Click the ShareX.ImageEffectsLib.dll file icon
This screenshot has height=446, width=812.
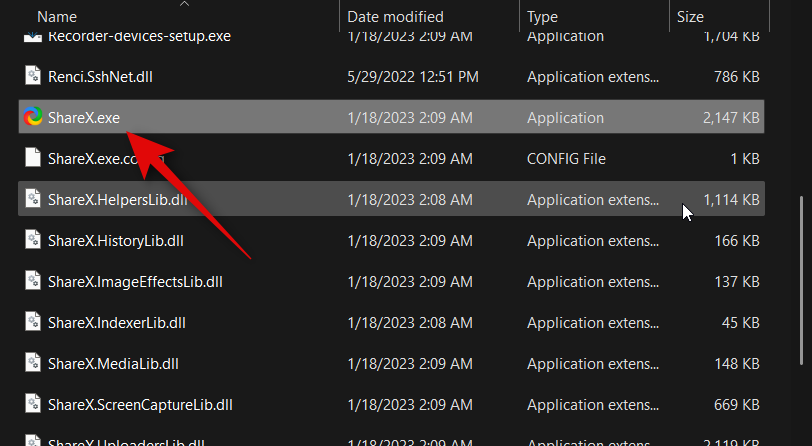[x=33, y=281]
